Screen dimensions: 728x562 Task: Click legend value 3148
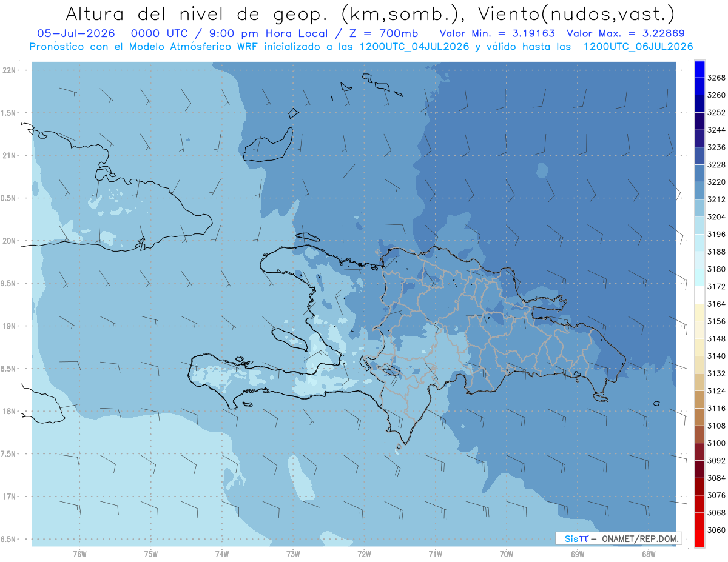click(x=716, y=338)
